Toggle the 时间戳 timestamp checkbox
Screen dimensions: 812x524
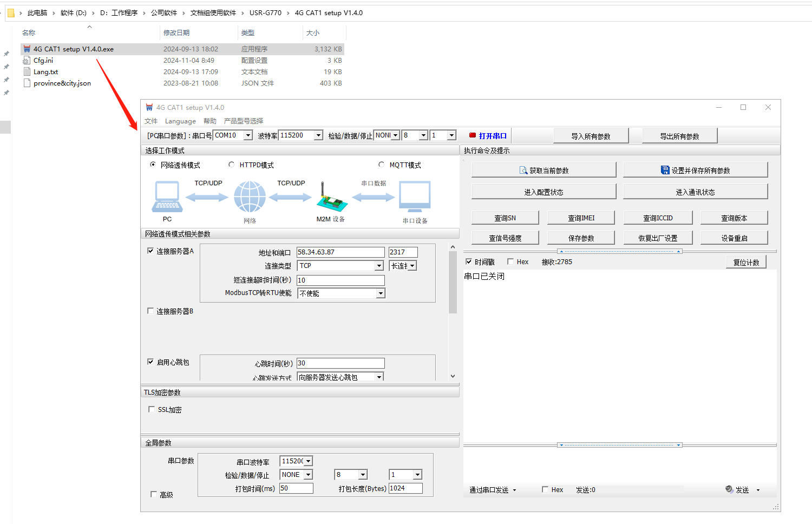point(469,262)
